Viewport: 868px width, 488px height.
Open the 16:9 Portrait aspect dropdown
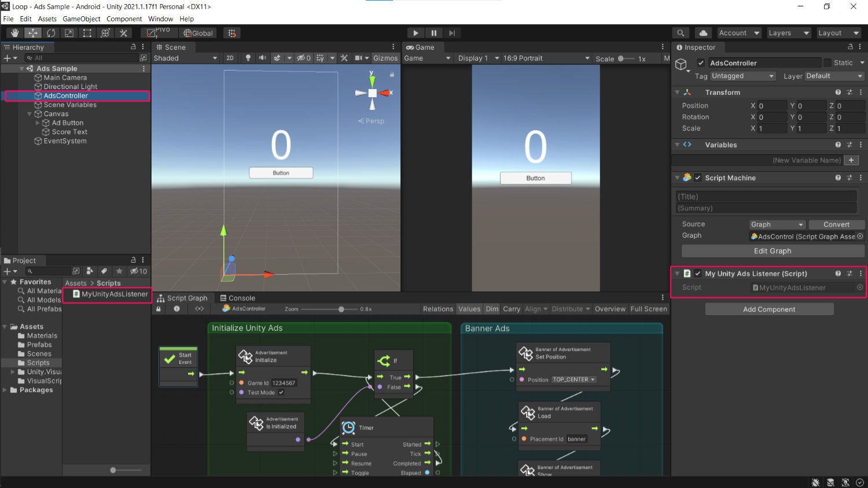click(x=545, y=58)
